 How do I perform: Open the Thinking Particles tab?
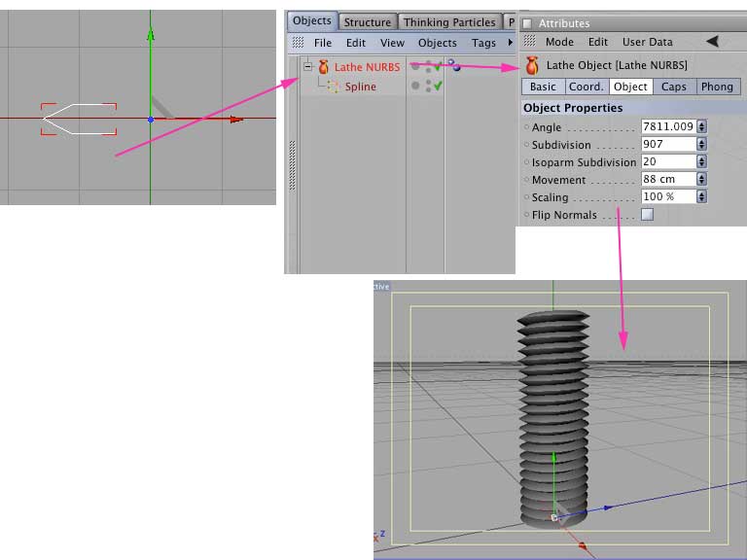point(449,22)
